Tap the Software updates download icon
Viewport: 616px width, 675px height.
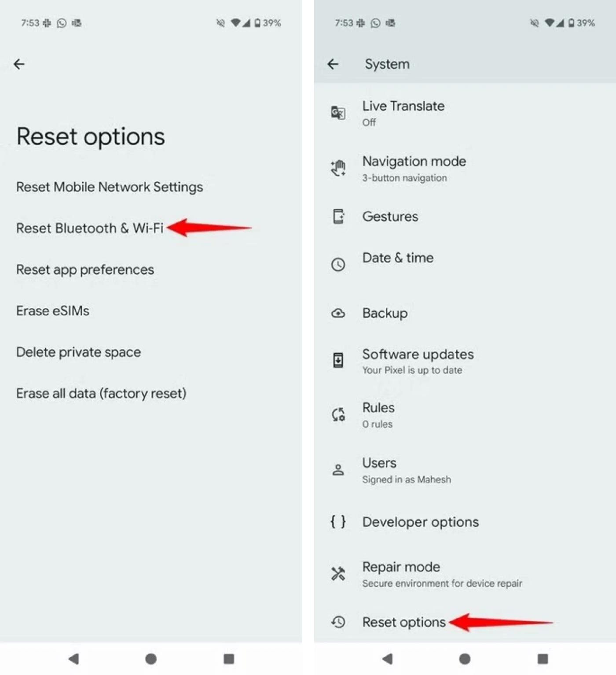click(x=338, y=361)
